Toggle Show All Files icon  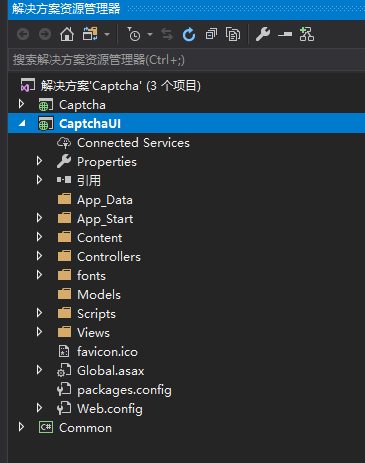pos(233,34)
